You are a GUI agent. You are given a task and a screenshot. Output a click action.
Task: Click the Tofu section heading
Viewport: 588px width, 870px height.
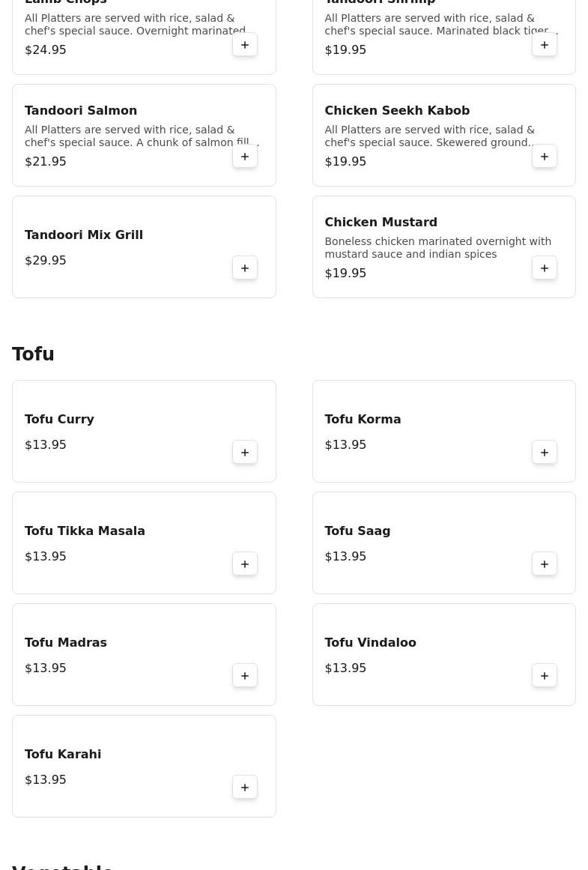(33, 354)
